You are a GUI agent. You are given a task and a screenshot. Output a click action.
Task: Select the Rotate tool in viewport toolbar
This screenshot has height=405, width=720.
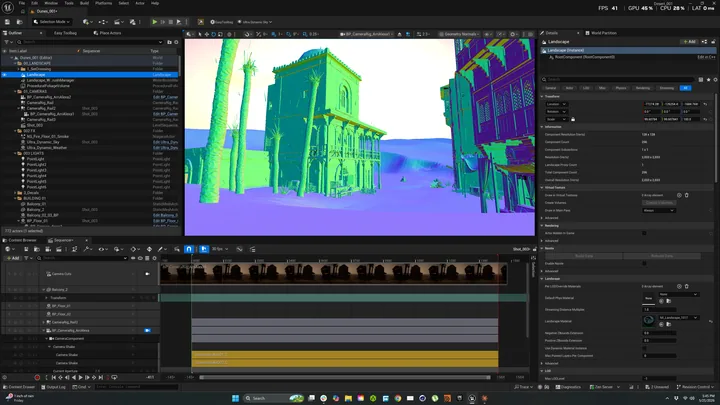point(214,34)
